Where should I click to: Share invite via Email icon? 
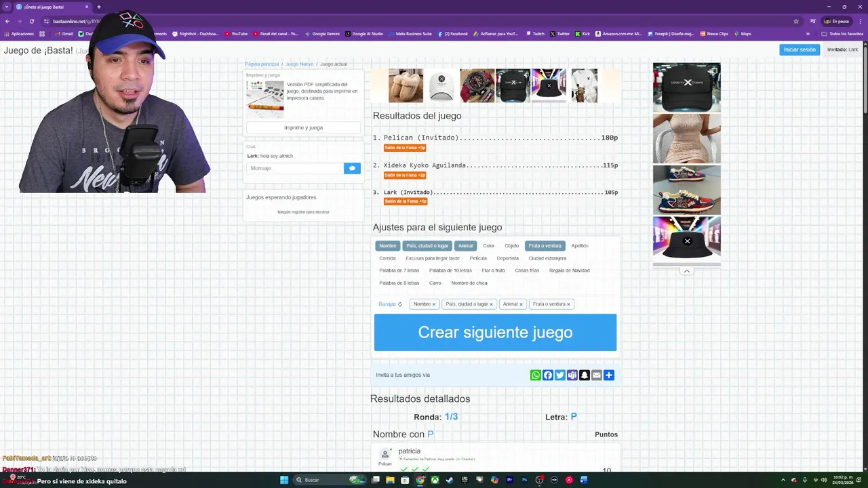click(596, 375)
